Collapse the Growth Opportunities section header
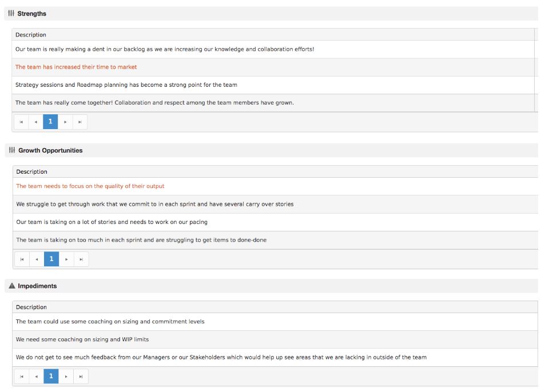Image resolution: width=545 pixels, height=392 pixels. click(272, 150)
